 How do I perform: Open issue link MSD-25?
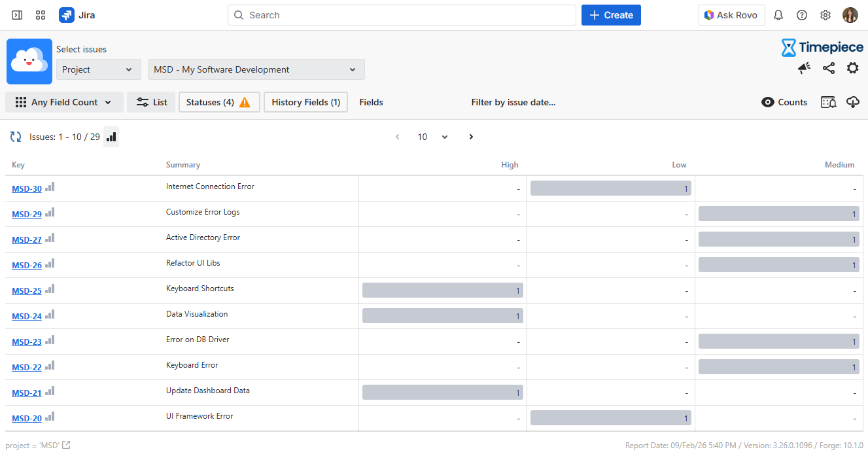click(x=27, y=291)
